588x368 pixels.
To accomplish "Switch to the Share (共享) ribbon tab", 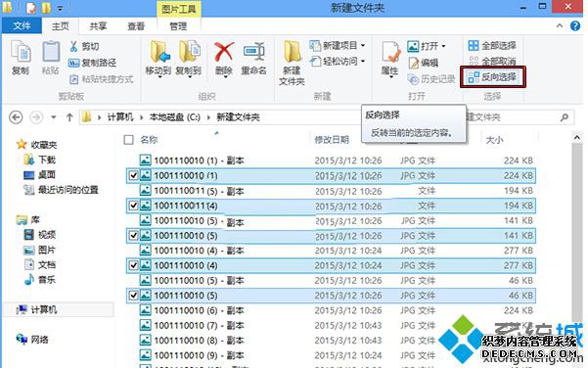I will point(98,25).
